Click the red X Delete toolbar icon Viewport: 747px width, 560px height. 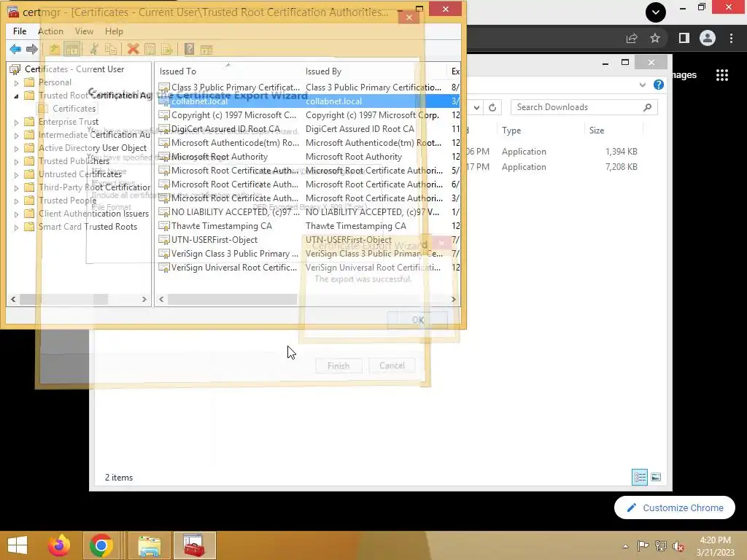pos(133,49)
